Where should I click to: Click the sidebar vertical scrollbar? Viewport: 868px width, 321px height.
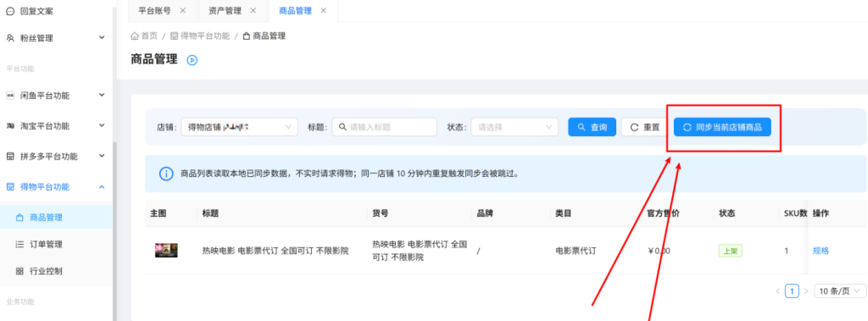pyautogui.click(x=114, y=231)
